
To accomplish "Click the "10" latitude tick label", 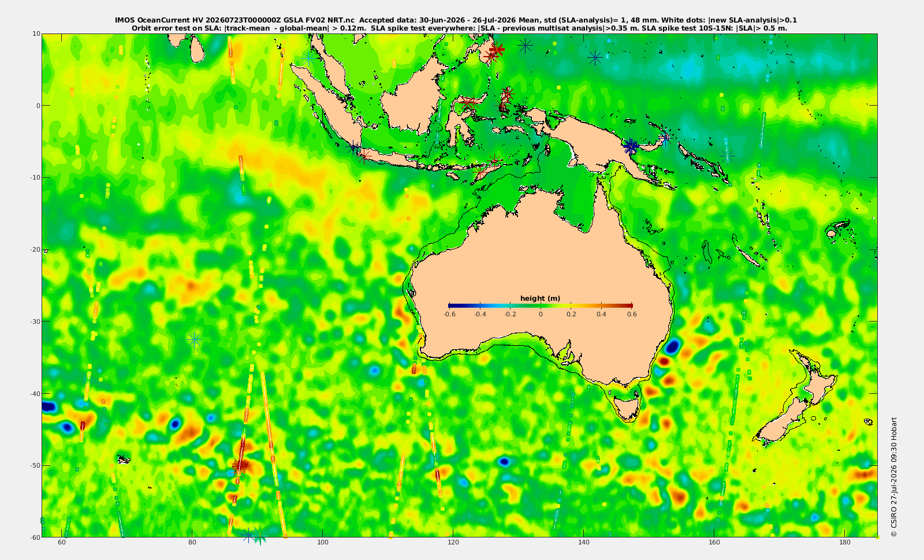I will tap(36, 33).
